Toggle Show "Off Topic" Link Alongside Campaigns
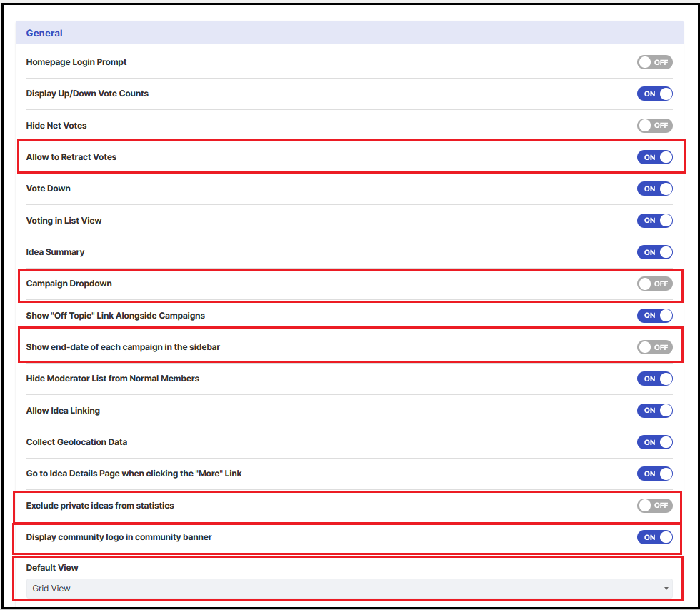The image size is (700, 610). (x=654, y=316)
